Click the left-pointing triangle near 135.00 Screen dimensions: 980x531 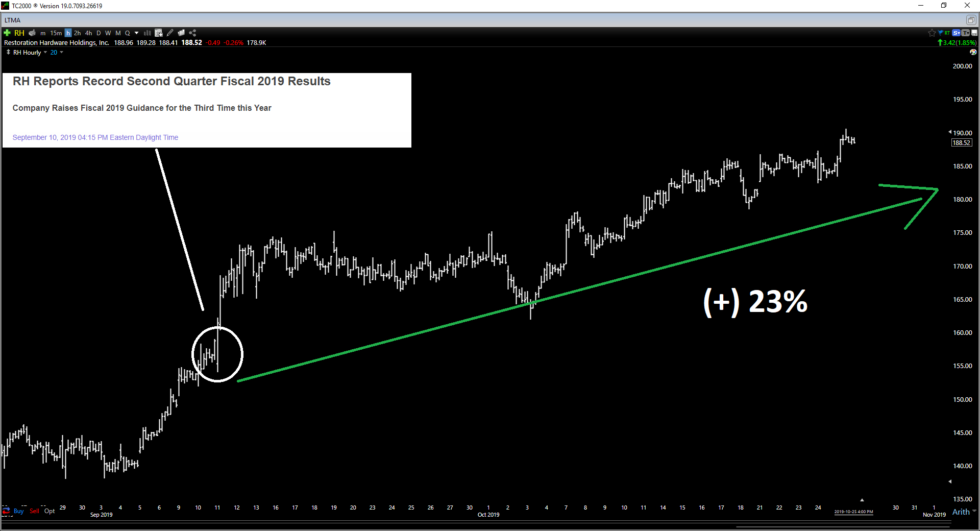pyautogui.click(x=950, y=481)
